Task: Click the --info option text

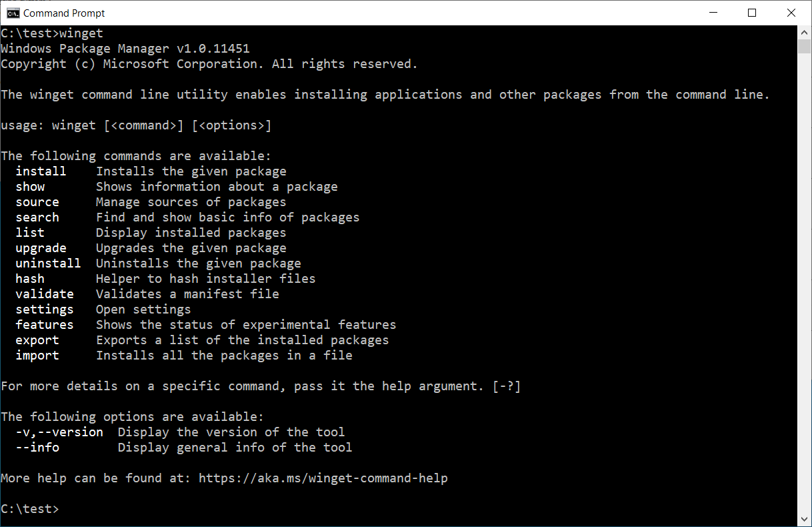Action: [37, 447]
